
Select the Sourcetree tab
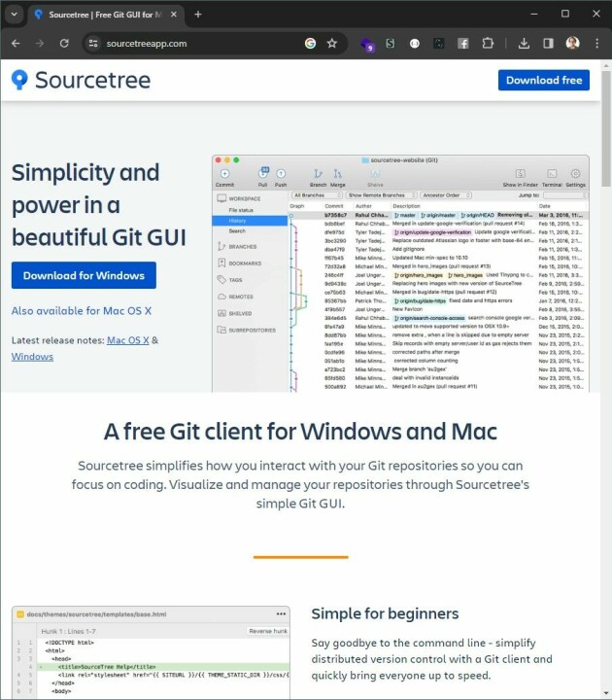pyautogui.click(x=106, y=15)
